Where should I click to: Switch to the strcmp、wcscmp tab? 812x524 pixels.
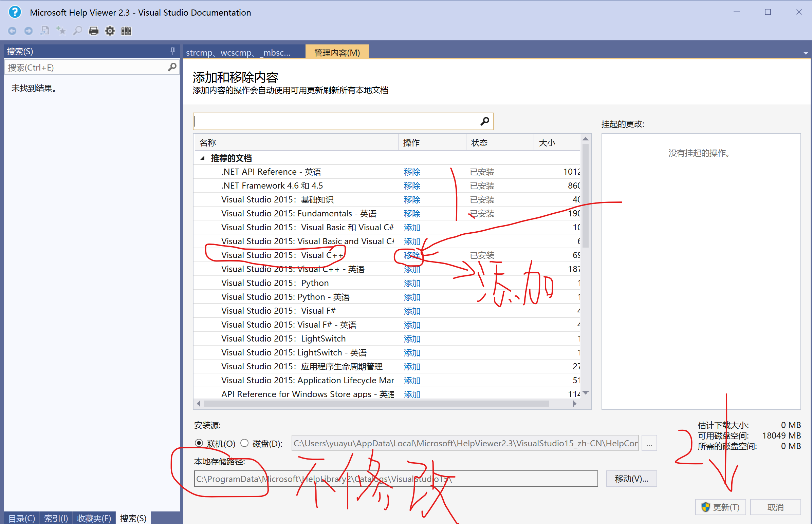coord(238,53)
